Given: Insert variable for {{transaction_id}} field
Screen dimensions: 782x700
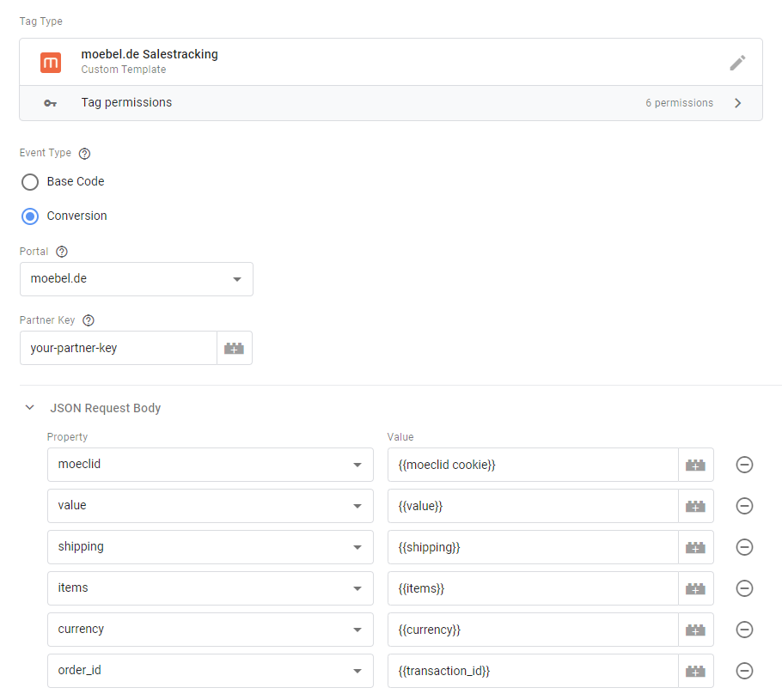Looking at the screenshot, I should pos(696,671).
